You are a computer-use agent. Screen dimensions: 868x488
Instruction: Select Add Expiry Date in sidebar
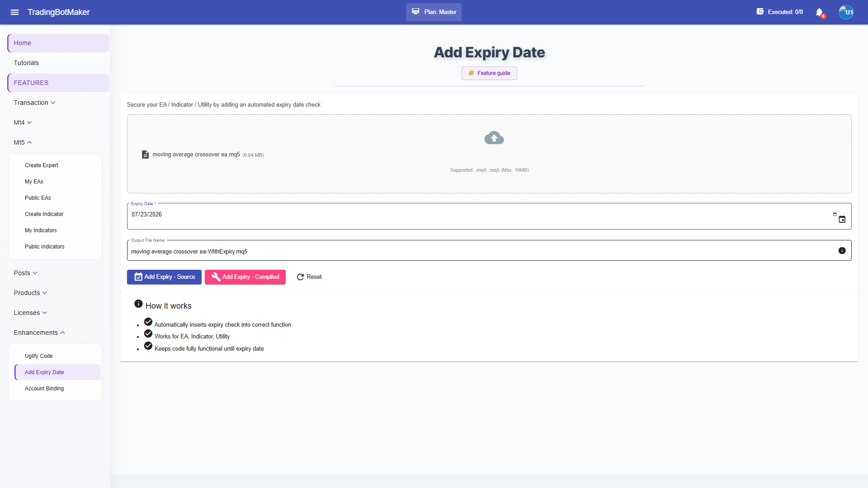57,372
